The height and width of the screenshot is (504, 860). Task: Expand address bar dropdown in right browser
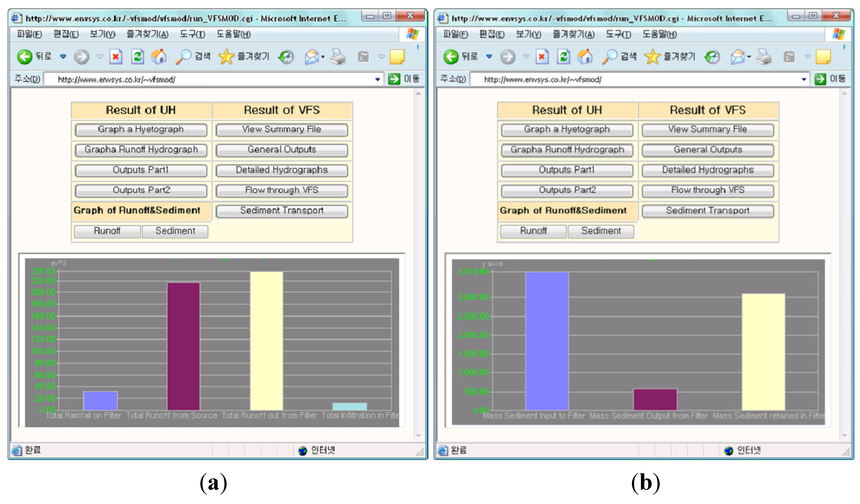[804, 80]
